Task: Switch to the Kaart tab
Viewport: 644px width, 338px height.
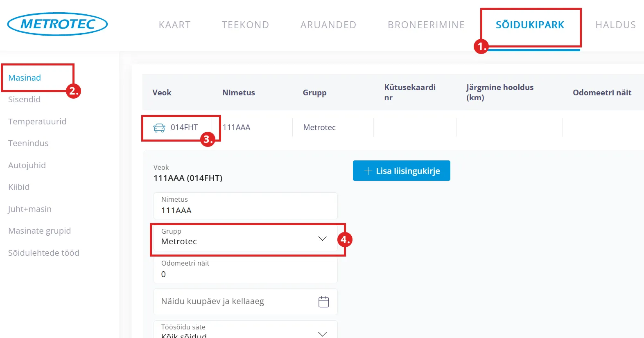Action: pos(174,25)
